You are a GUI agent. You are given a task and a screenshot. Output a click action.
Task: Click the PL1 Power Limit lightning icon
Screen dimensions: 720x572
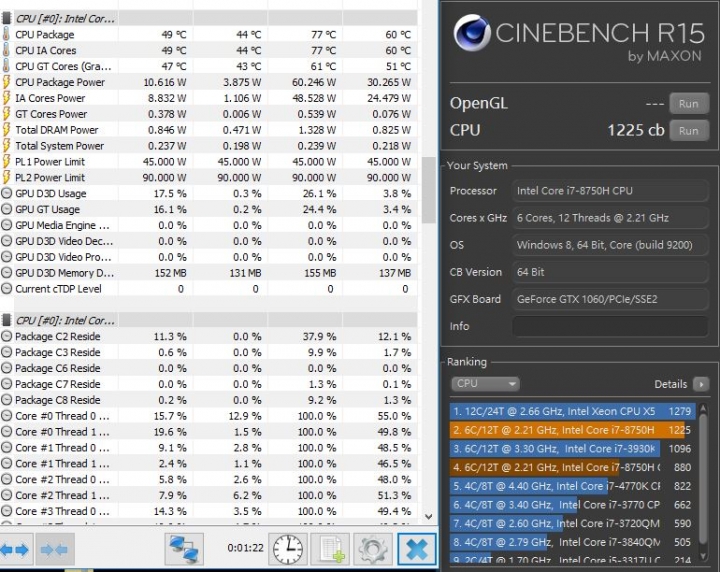[6, 162]
